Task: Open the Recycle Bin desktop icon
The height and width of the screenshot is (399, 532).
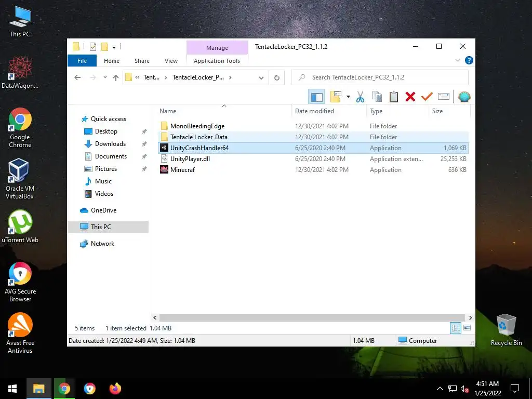Action: pyautogui.click(x=506, y=330)
